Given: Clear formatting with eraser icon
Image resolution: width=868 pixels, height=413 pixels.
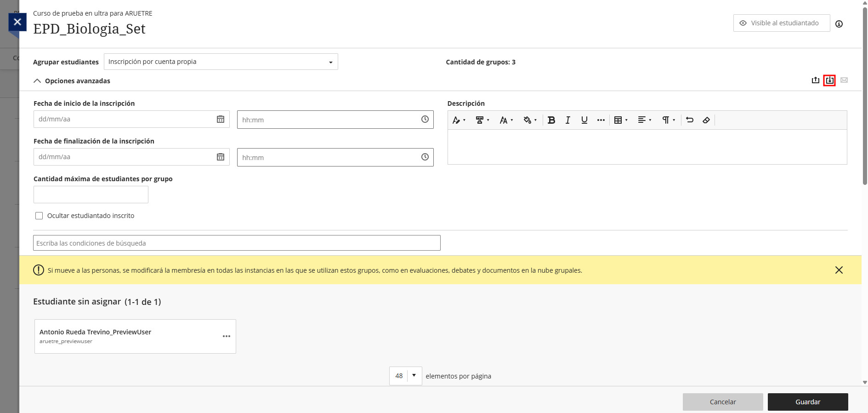Looking at the screenshot, I should pos(706,120).
